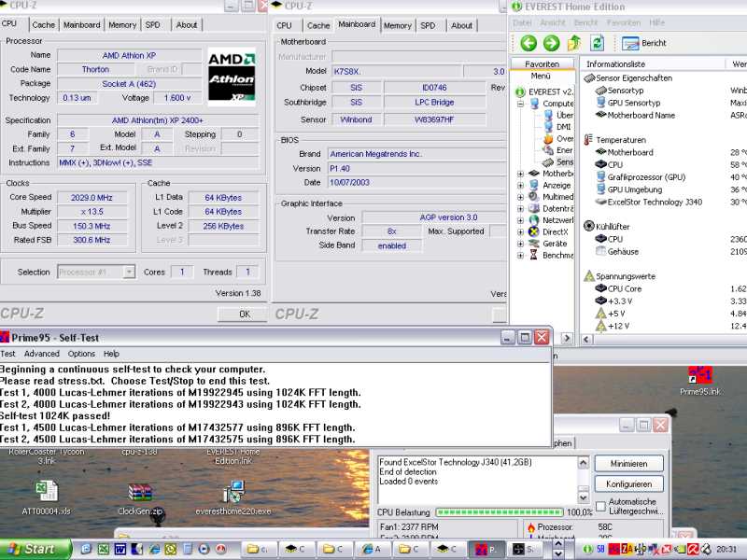Click EVEREST green forward arrow

coord(551,43)
